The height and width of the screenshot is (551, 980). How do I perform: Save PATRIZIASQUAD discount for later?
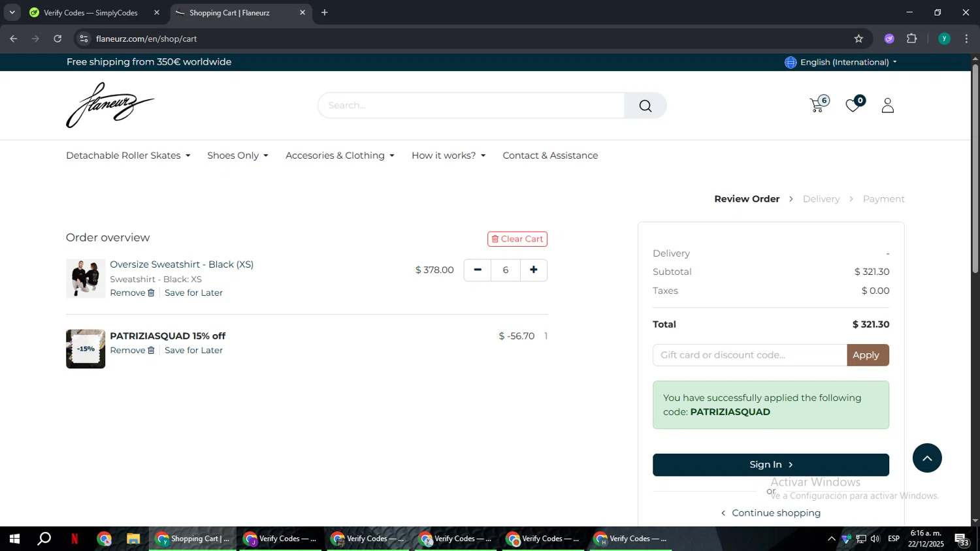point(193,351)
